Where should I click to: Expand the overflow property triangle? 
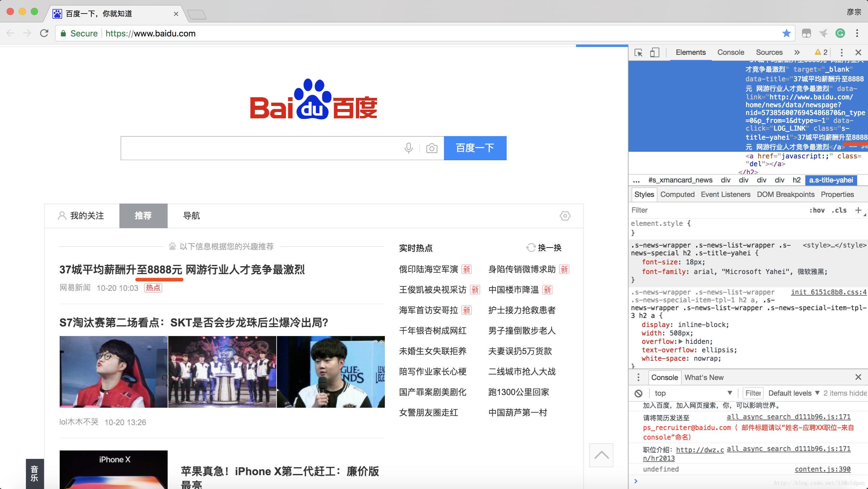coord(681,341)
